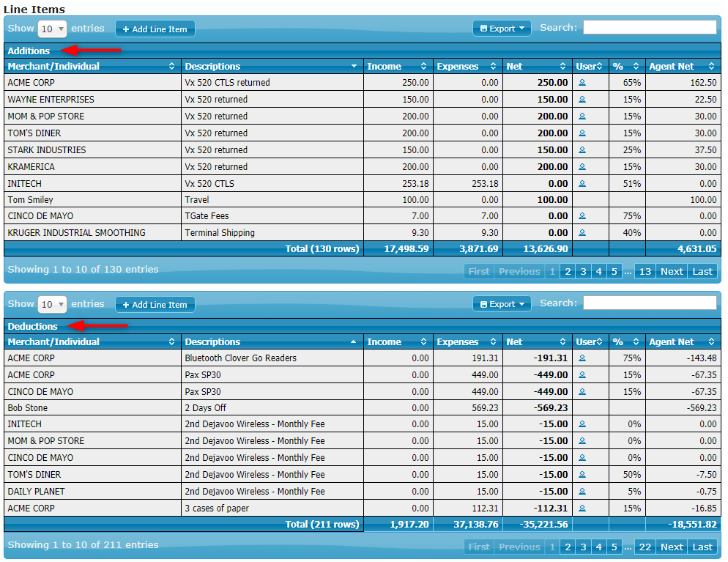Click user icon for Additions TOM'S DINER row
The height and width of the screenshot is (562, 728).
582,133
